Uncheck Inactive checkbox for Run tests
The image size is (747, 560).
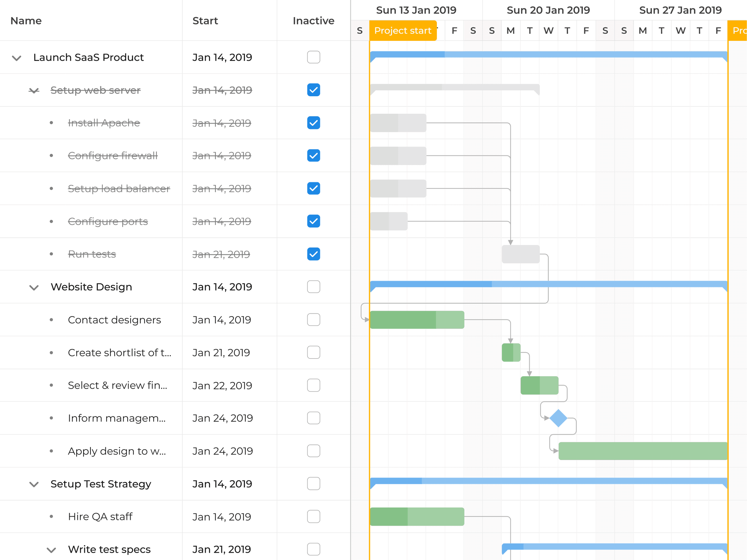click(313, 254)
